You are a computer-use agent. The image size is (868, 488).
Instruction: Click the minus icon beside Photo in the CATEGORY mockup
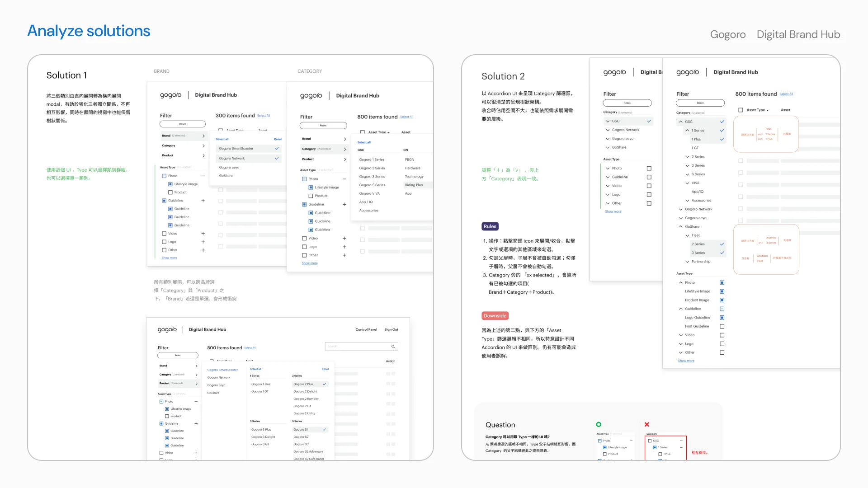[344, 179]
